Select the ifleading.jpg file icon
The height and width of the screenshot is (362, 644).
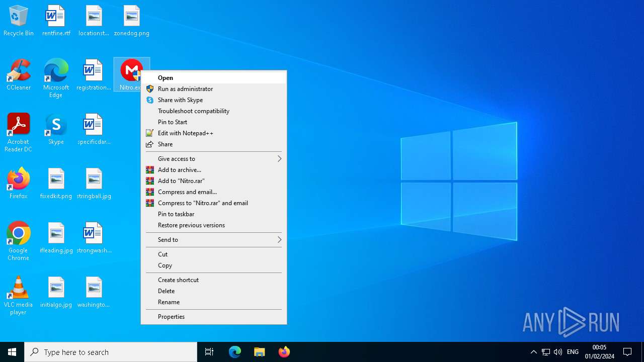click(56, 238)
